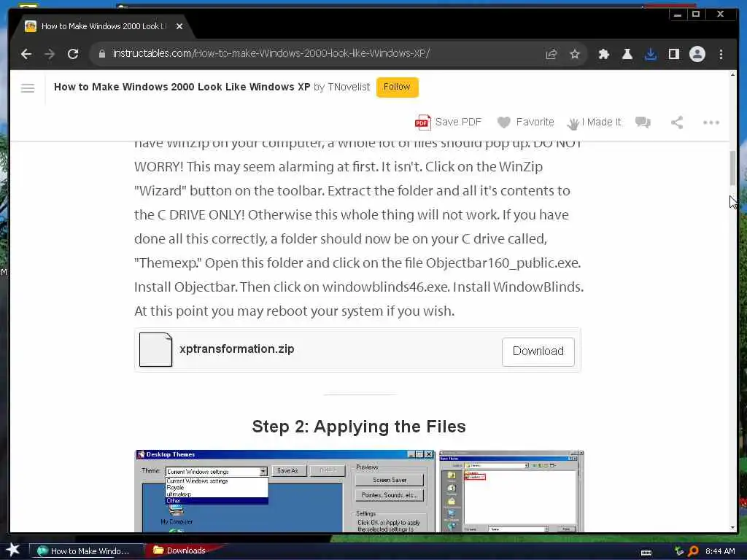Viewport: 747px width, 560px height.
Task: Click the page vertical scrollbar thumb
Action: coord(732,168)
